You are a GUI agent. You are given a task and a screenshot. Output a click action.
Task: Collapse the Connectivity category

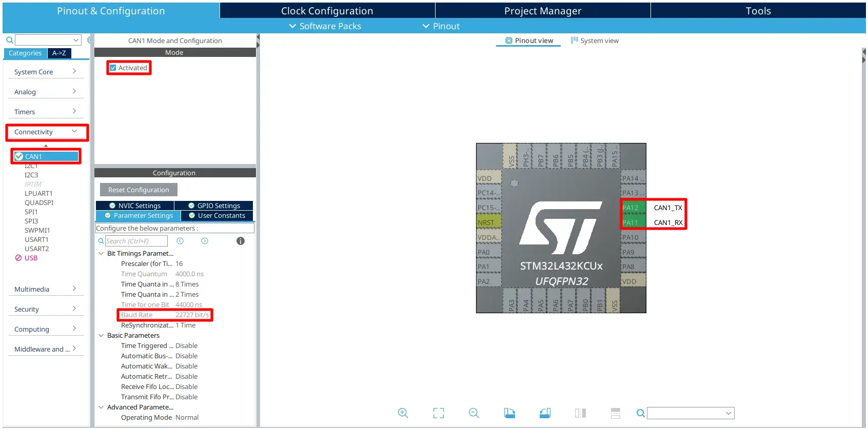(x=45, y=132)
